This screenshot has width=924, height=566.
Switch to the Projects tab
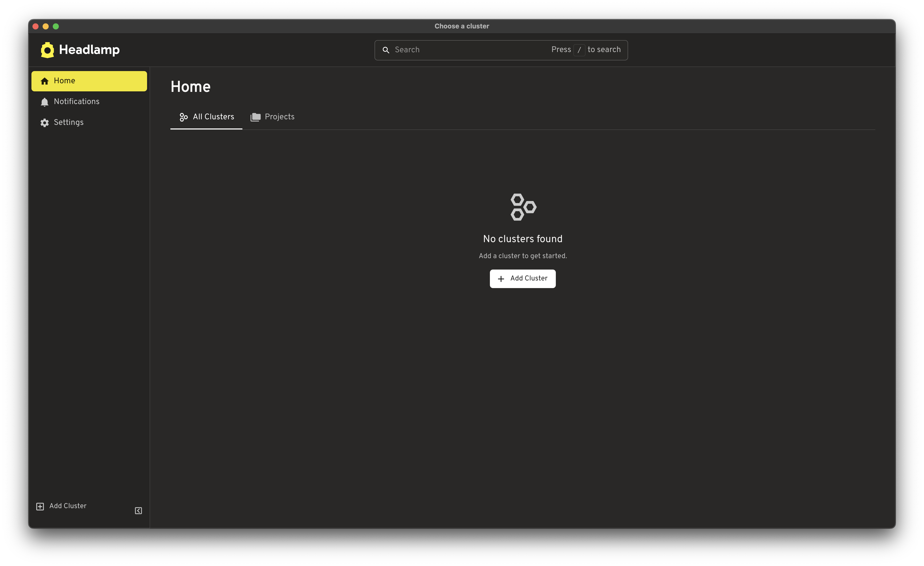[x=279, y=117]
